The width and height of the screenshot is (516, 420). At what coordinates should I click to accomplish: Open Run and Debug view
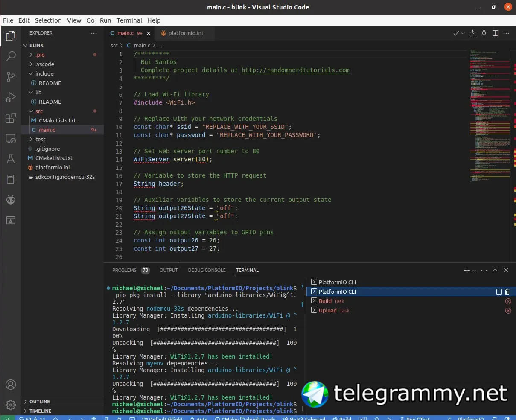tap(11, 98)
